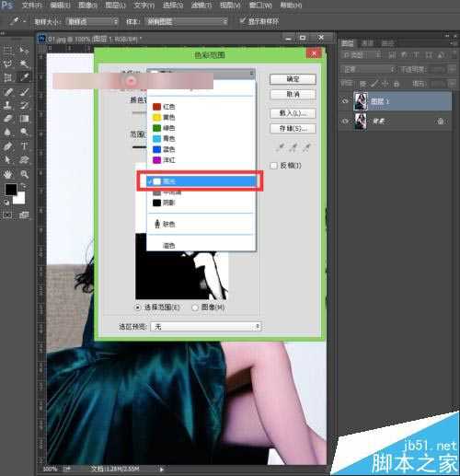Hide the 图层 1 layer via its eye icon
Image resolution: width=460 pixels, height=476 pixels.
(345, 101)
